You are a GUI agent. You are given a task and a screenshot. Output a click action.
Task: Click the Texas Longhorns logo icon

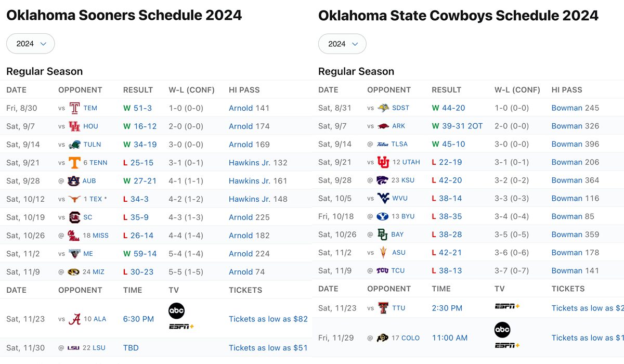tap(74, 199)
